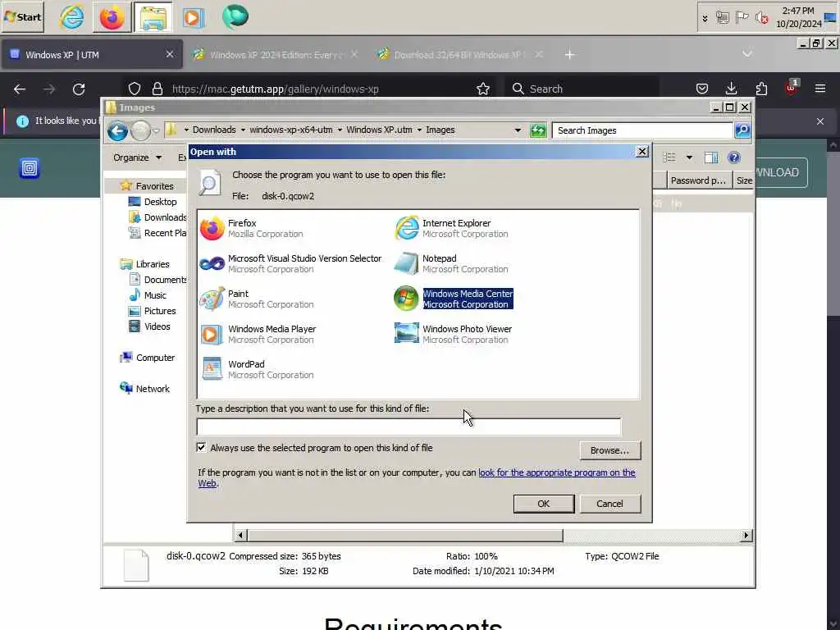Image resolution: width=840 pixels, height=630 pixels.
Task: Switch to the Windows XP | UTM tab
Action: tap(92, 55)
